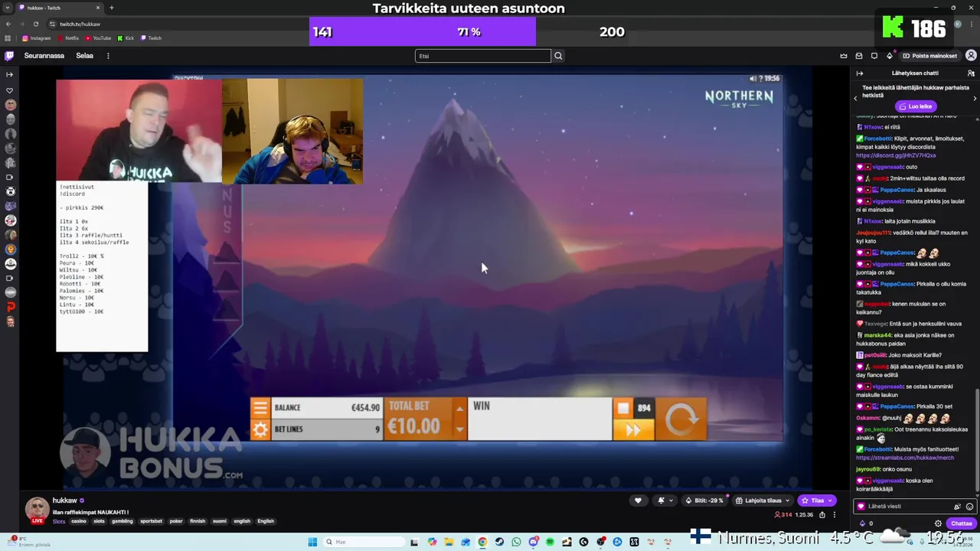The image size is (980, 551).
Task: Open the YouTube bookmark
Action: 98,38
